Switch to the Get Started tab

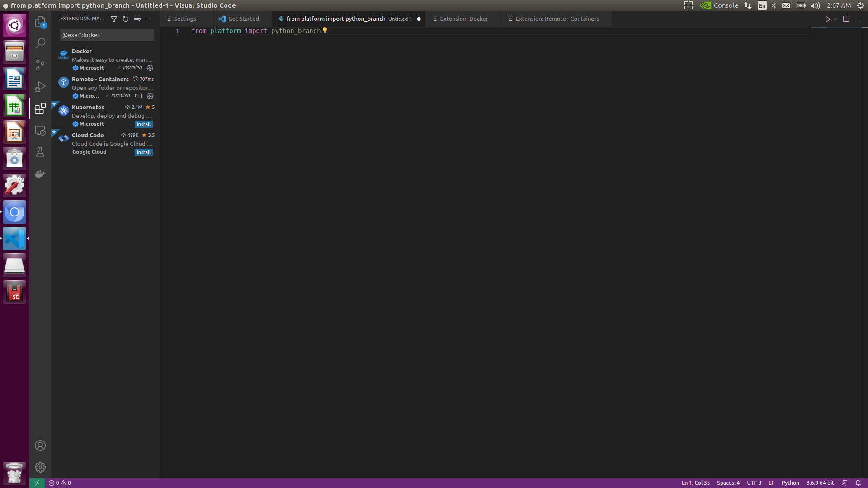[244, 19]
